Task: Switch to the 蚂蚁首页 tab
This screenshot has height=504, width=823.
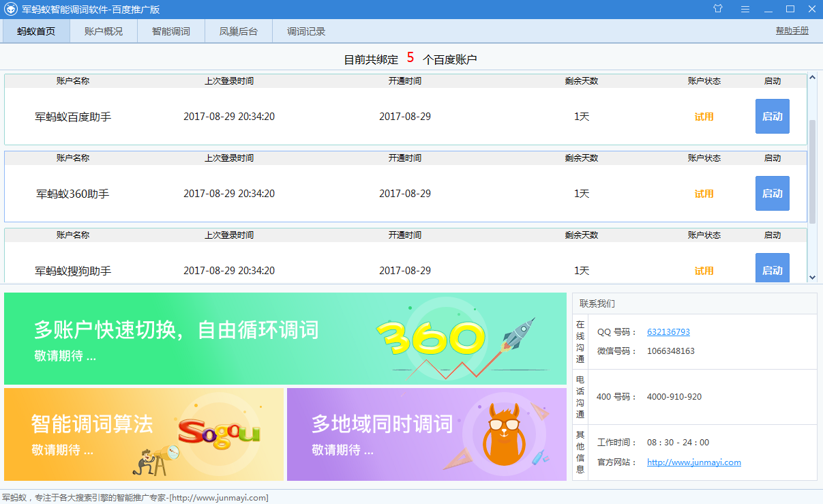Action: [36, 31]
